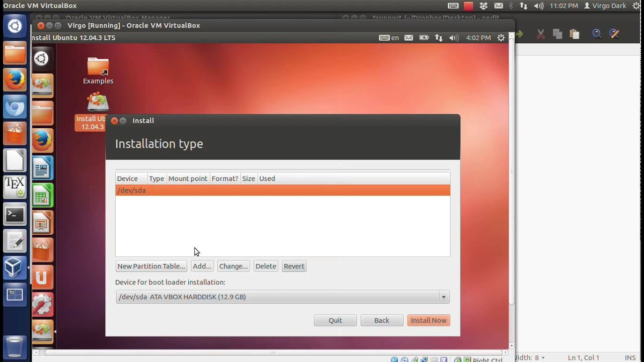Click the 'Mount point' column header
This screenshot has height=362, width=644.
188,178
